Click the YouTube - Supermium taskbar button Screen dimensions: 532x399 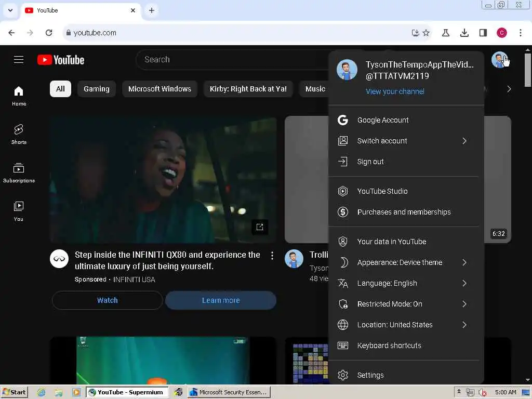127,392
